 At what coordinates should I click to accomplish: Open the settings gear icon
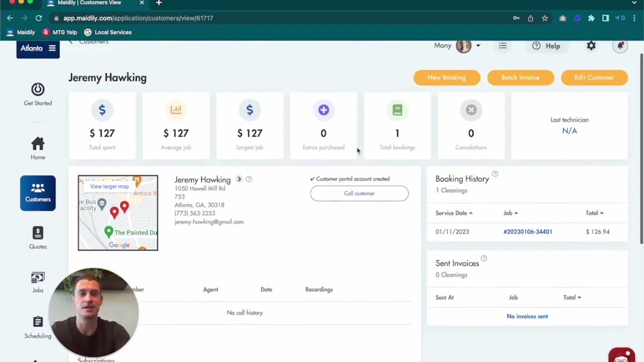point(591,46)
